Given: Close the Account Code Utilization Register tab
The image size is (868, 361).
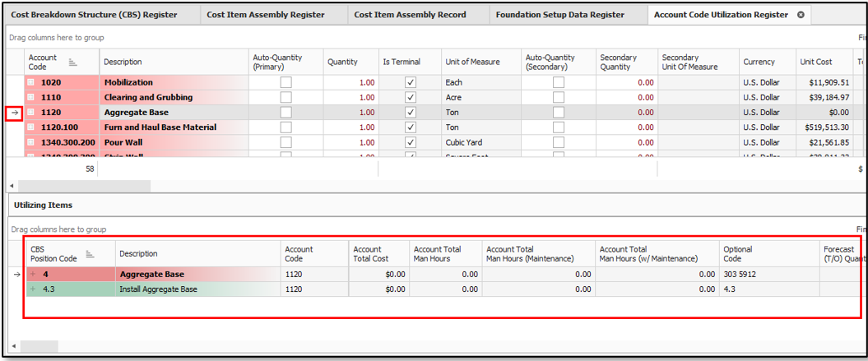Looking at the screenshot, I should tap(801, 15).
